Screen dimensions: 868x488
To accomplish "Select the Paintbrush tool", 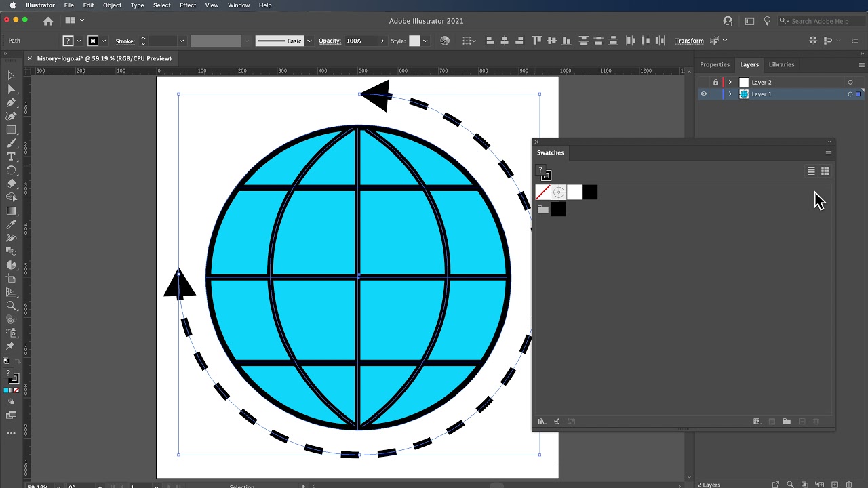I will (x=11, y=144).
